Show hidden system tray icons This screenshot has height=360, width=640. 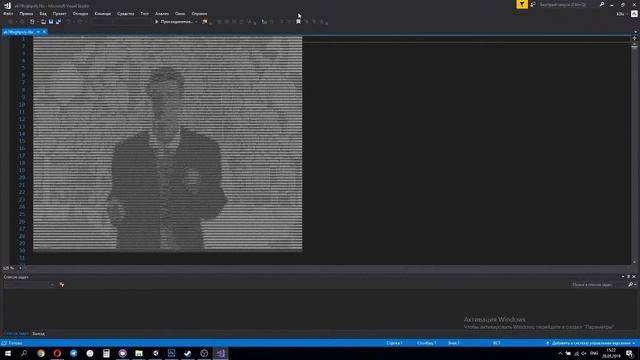560,353
